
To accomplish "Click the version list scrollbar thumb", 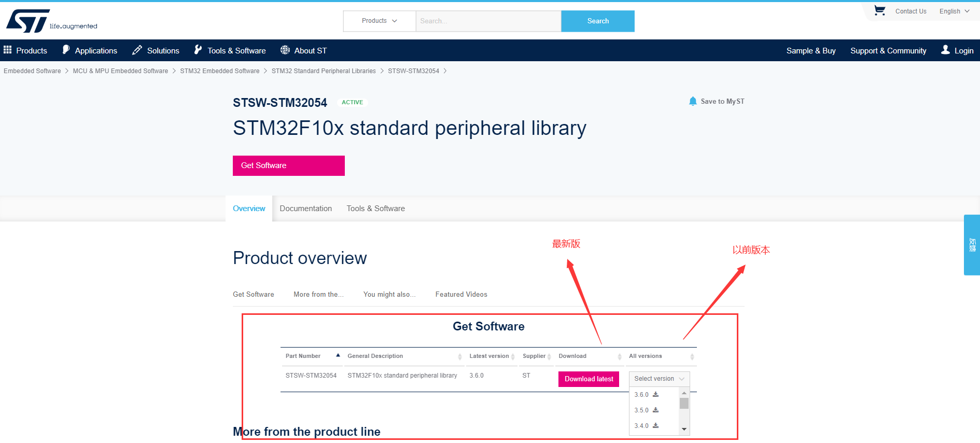I will coord(684,403).
